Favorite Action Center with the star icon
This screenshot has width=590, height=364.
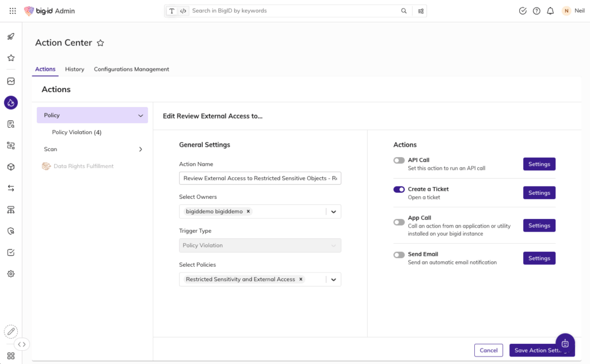coord(100,43)
